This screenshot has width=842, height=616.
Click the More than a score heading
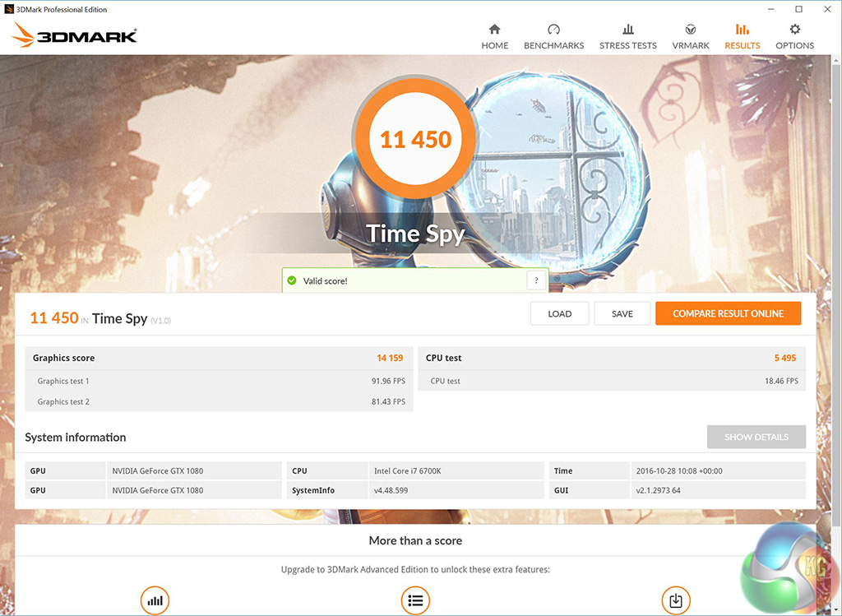coord(415,540)
